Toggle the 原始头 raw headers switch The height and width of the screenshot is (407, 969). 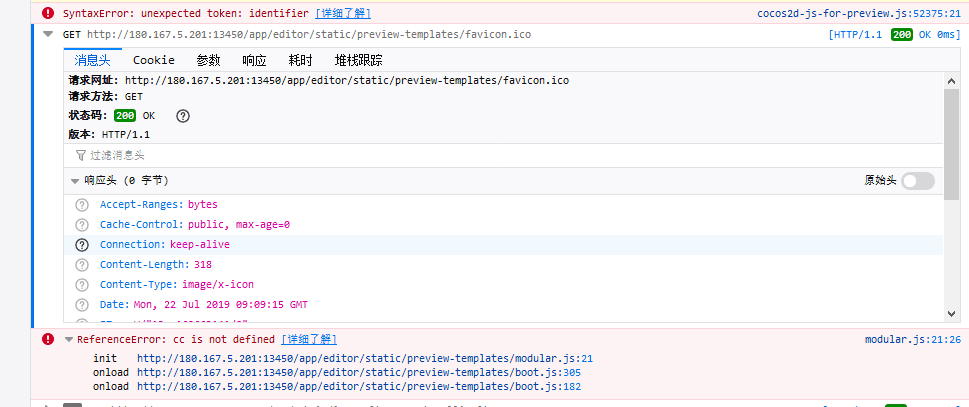917,181
